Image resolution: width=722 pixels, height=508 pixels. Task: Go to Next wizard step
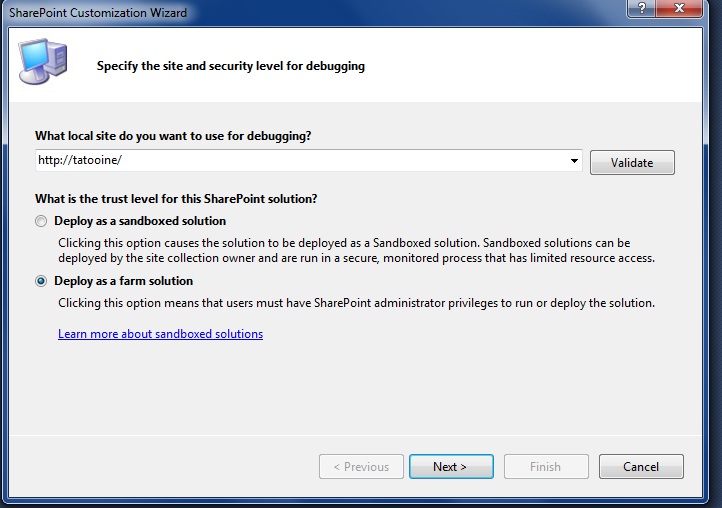[x=451, y=467]
